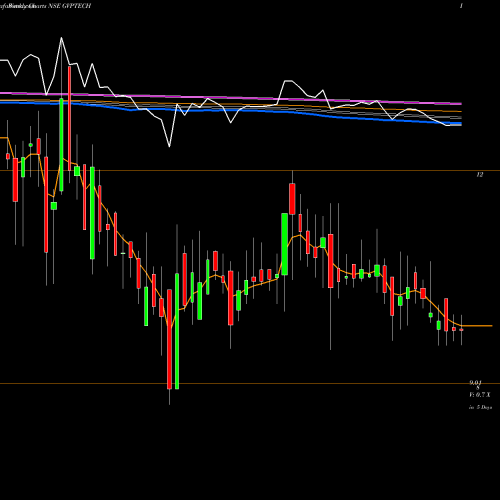Click the 'in 5 Days' label
Image resolution: width=500 pixels, height=500 pixels.
pos(480,407)
